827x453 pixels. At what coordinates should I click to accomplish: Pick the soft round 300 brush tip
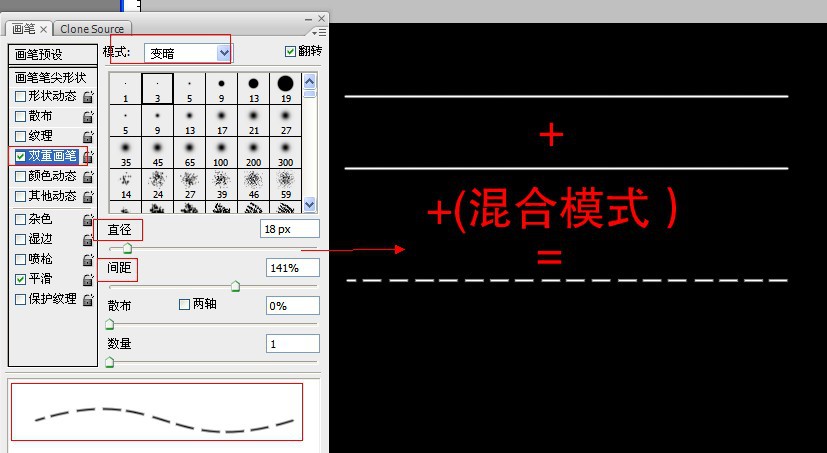pos(285,153)
